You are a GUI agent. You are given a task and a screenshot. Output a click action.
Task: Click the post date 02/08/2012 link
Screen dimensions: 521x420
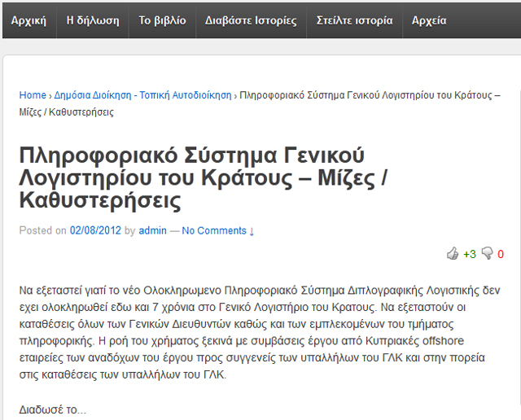(x=95, y=230)
